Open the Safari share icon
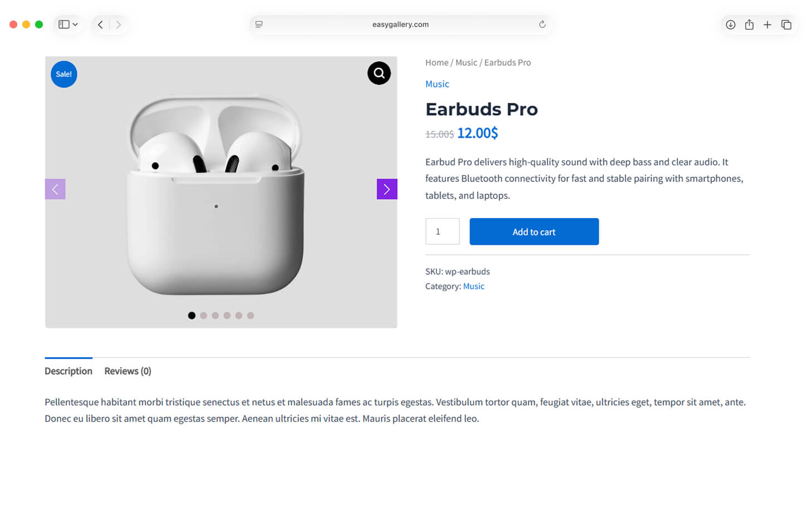Viewport: 812px width, 518px height. tap(749, 24)
